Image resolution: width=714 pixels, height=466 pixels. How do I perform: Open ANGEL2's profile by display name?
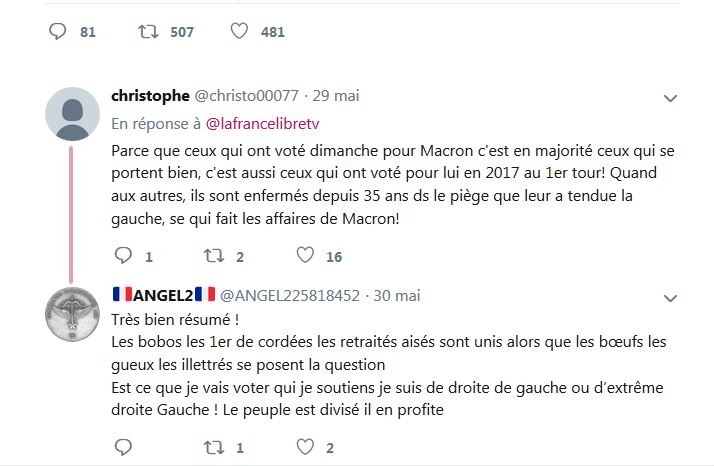pyautogui.click(x=164, y=295)
